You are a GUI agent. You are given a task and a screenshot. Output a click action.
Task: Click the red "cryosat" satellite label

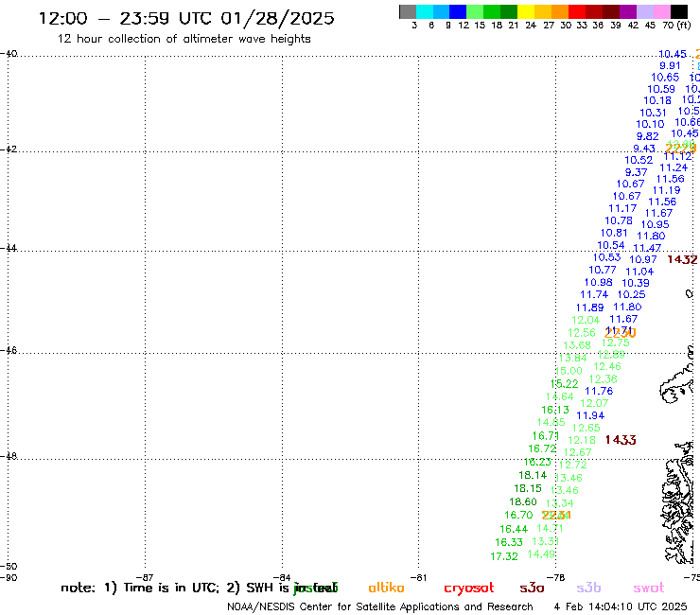point(469,588)
